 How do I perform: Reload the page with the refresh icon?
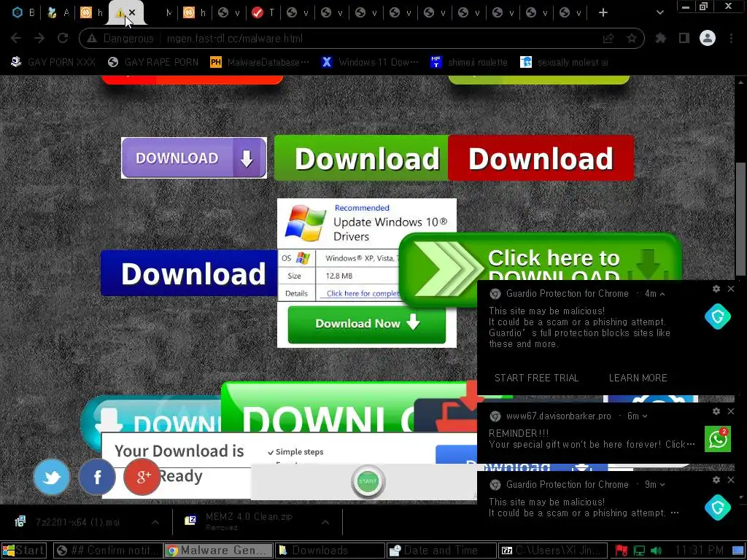click(x=63, y=38)
